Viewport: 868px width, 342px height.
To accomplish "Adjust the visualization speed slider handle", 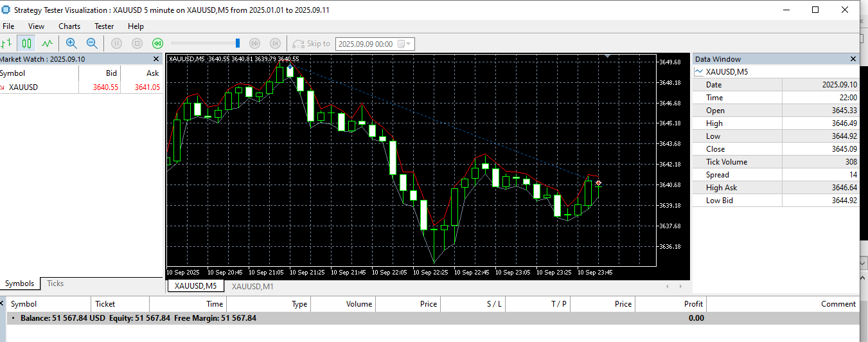I will (x=238, y=43).
